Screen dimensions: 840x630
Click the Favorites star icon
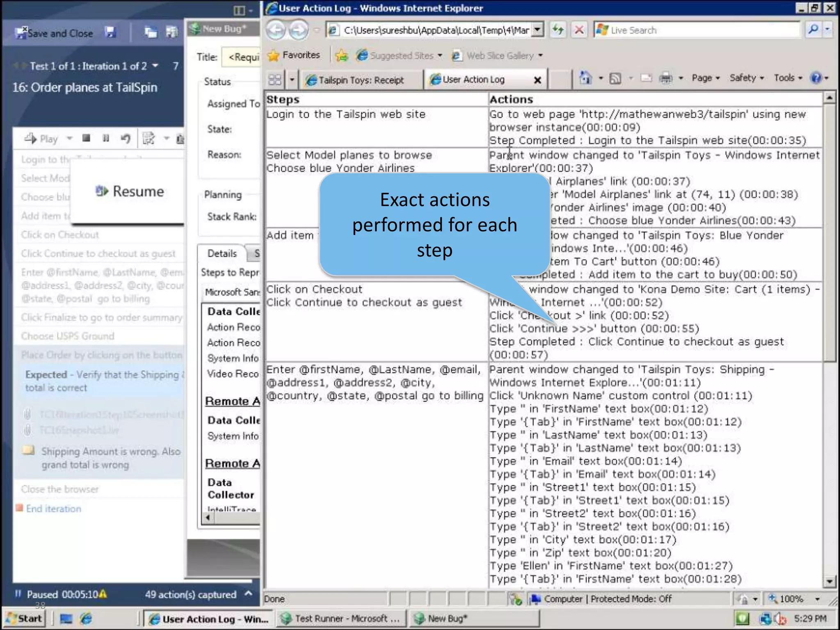point(273,55)
